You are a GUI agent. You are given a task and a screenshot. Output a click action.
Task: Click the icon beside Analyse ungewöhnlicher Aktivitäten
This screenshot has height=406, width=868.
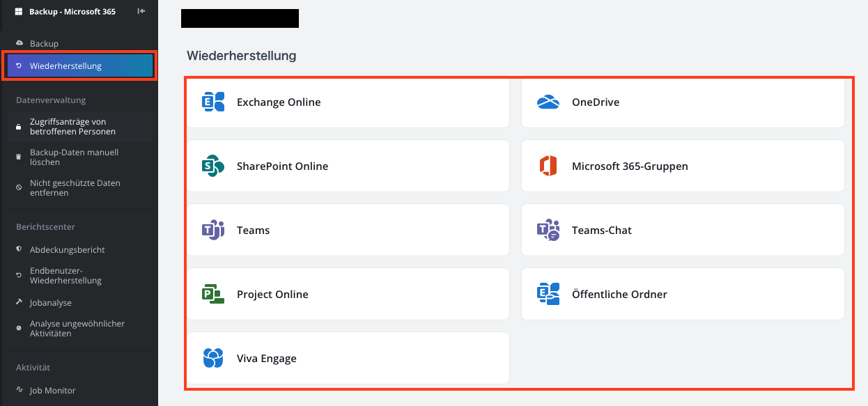click(20, 329)
